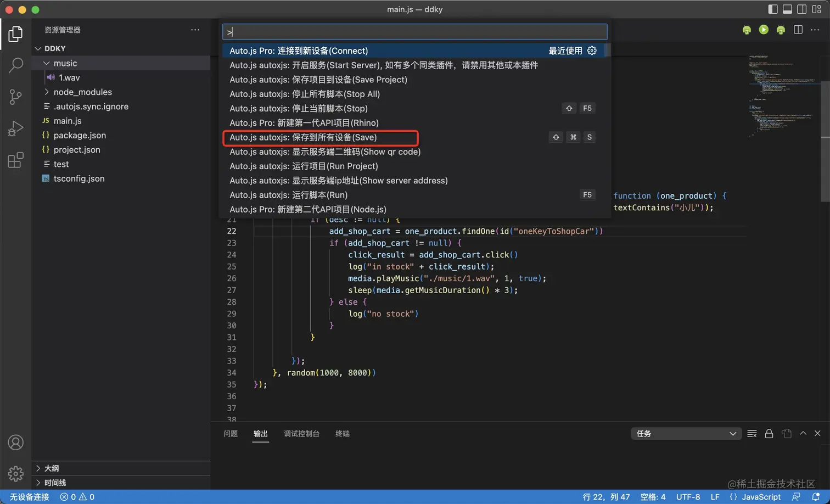830x504 pixels.
Task: Open the Explorer view in activity bar
Action: [16, 34]
